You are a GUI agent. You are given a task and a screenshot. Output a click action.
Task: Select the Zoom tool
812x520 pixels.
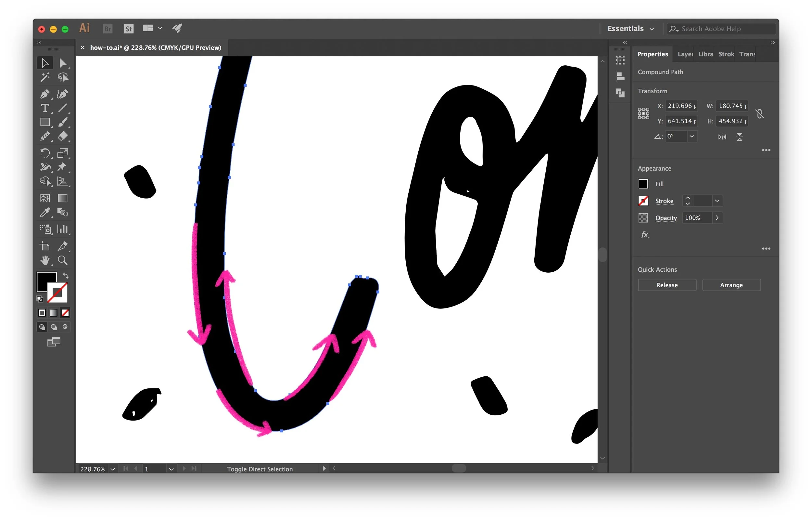(63, 260)
